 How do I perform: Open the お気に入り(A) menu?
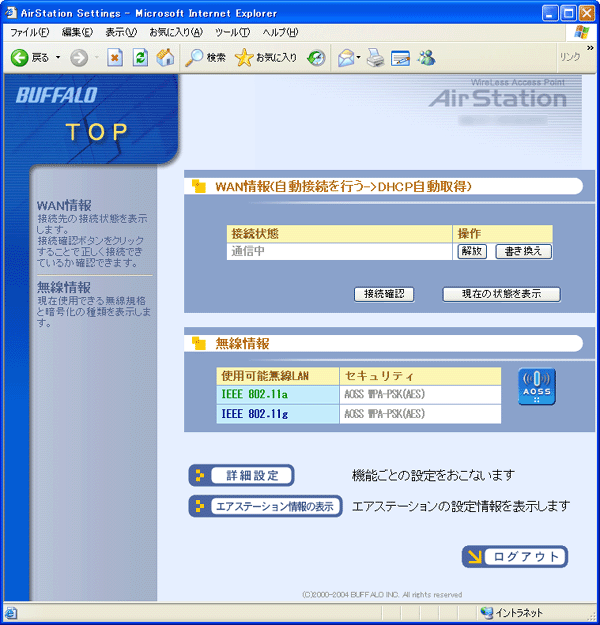tap(176, 32)
